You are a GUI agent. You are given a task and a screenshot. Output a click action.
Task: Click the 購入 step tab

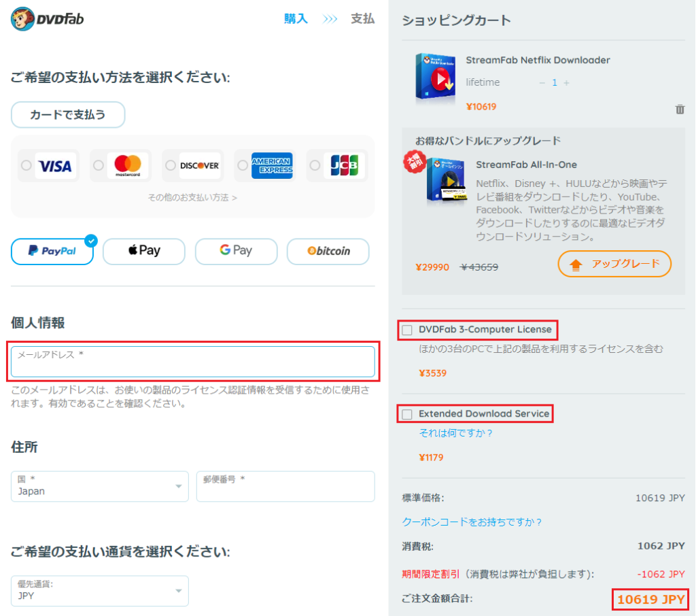296,18
